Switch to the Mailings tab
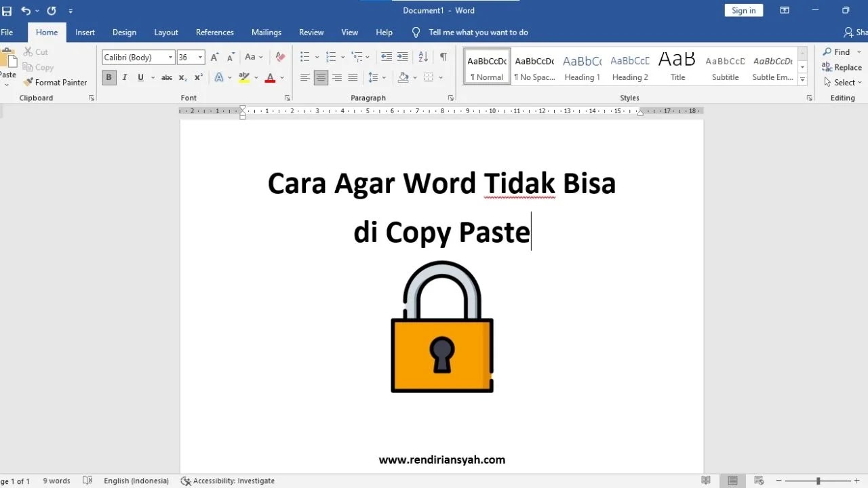868x488 pixels. coord(267,32)
